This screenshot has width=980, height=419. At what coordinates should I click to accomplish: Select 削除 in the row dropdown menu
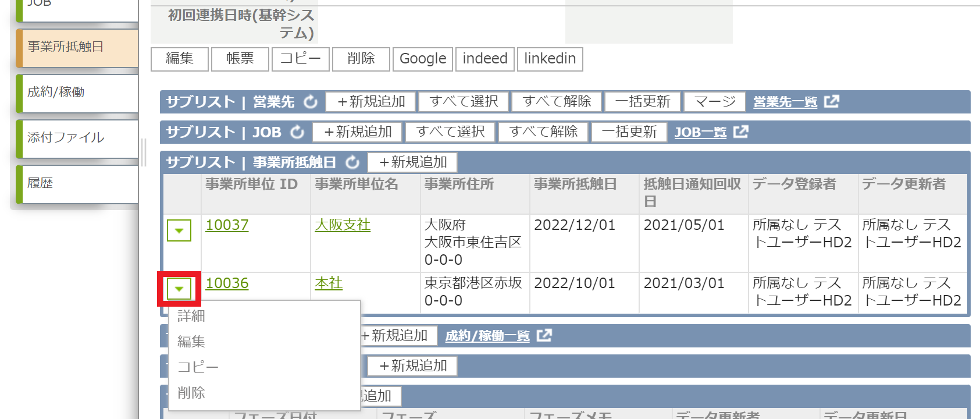coord(191,393)
